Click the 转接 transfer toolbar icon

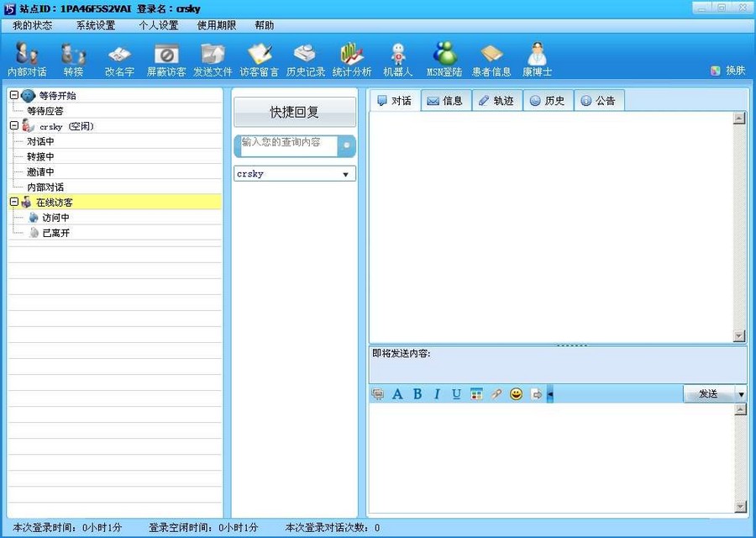coord(73,60)
